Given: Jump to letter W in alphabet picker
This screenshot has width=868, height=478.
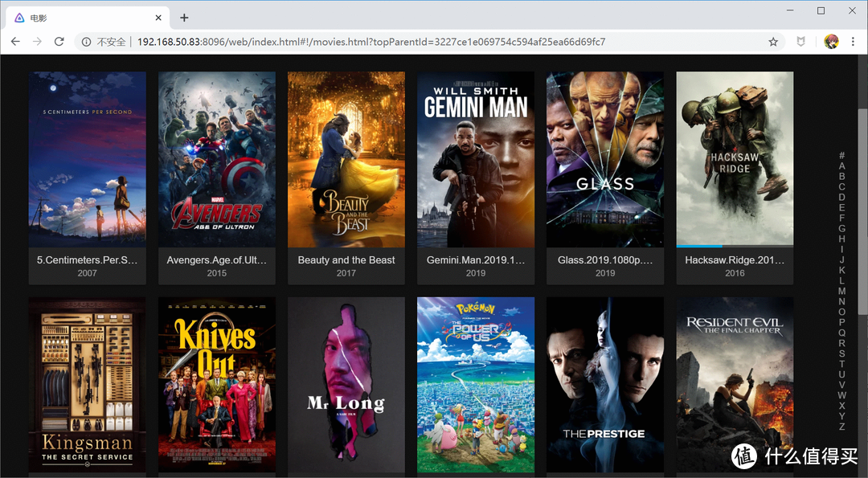Looking at the screenshot, I should point(842,395).
